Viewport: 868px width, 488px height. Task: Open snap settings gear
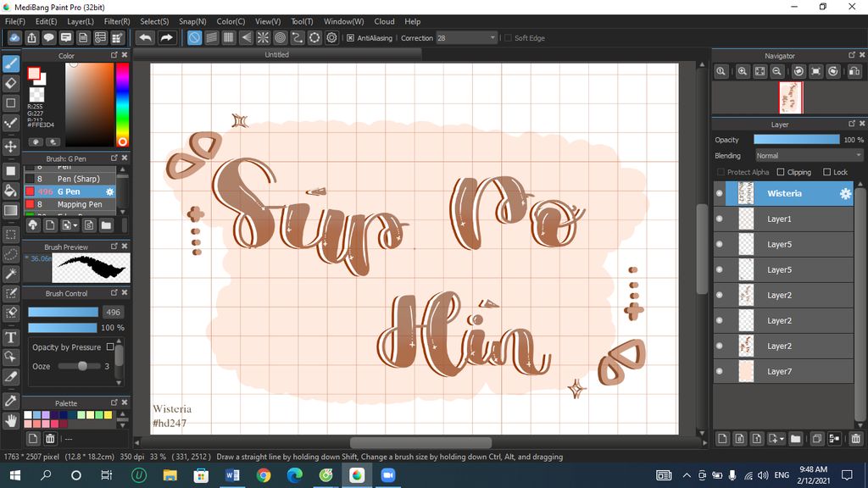[331, 37]
